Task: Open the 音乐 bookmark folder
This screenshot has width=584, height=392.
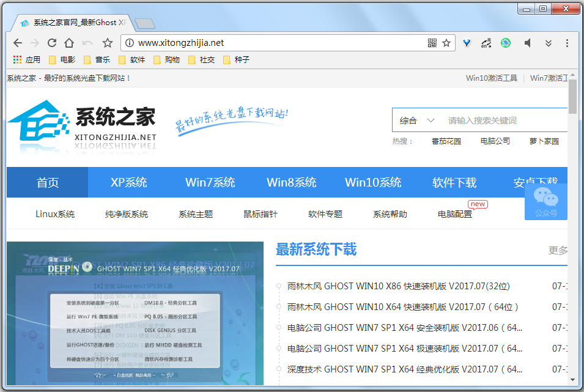Action: tap(97, 59)
